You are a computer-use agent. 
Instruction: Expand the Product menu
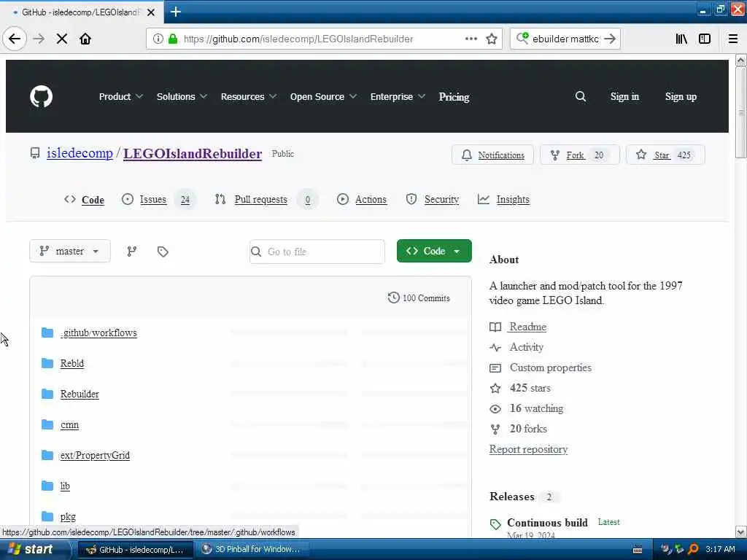click(x=121, y=97)
